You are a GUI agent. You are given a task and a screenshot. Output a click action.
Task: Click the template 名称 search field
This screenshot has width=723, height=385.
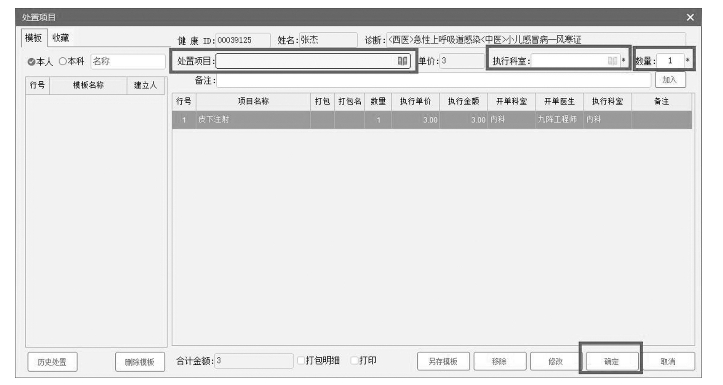pyautogui.click(x=128, y=61)
